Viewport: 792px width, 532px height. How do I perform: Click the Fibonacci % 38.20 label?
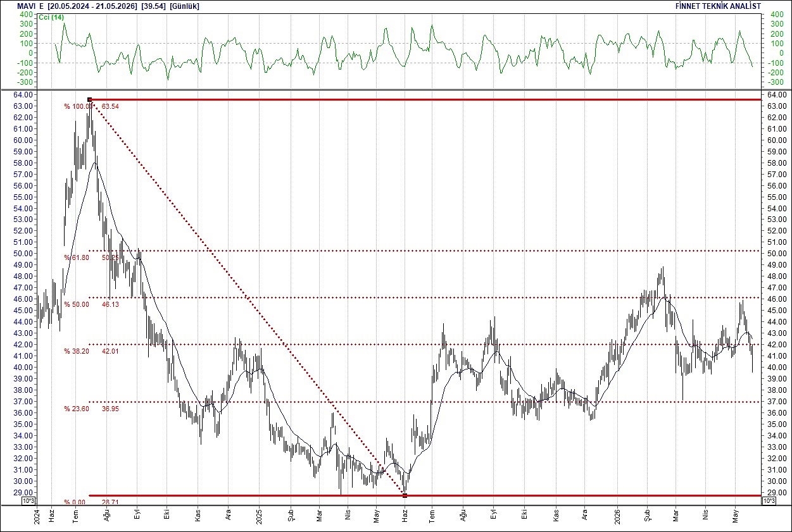click(x=77, y=351)
